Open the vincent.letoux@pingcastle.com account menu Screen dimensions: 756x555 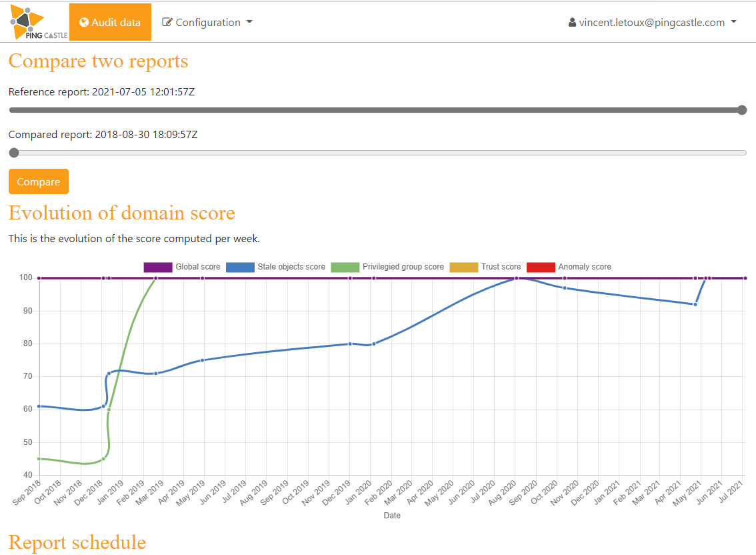[x=651, y=22]
